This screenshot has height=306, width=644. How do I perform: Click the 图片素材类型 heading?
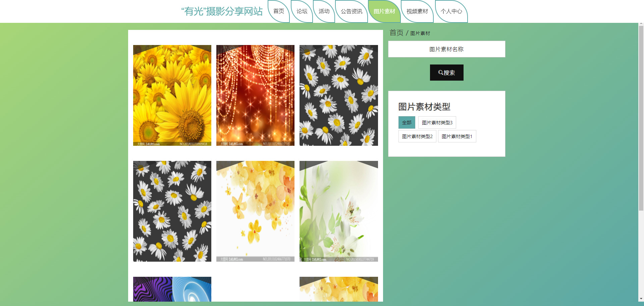(x=424, y=107)
